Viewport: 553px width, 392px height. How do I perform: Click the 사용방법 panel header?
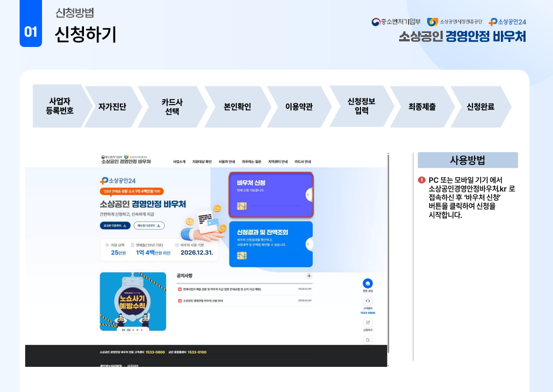point(468,160)
